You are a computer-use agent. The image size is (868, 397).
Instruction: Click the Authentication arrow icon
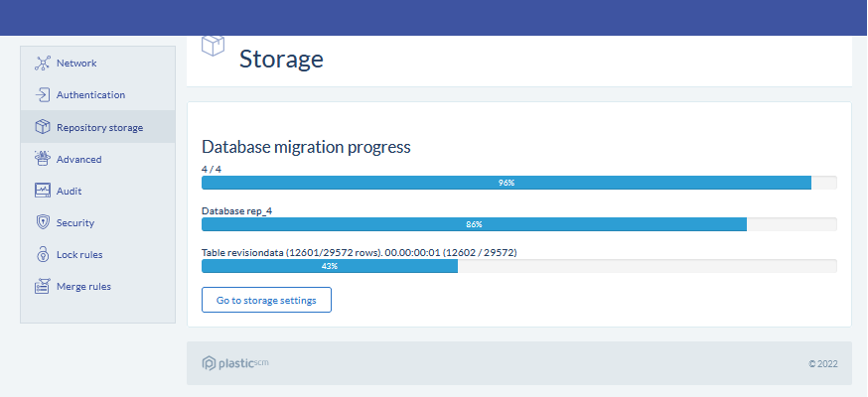(43, 95)
